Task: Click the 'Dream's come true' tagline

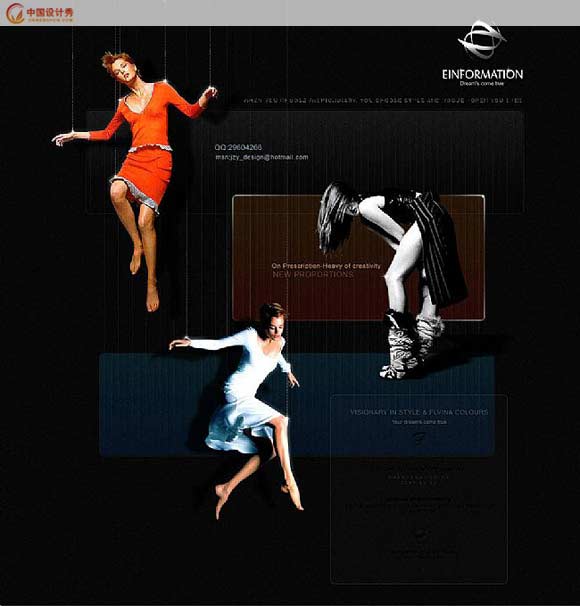Action: coord(482,83)
